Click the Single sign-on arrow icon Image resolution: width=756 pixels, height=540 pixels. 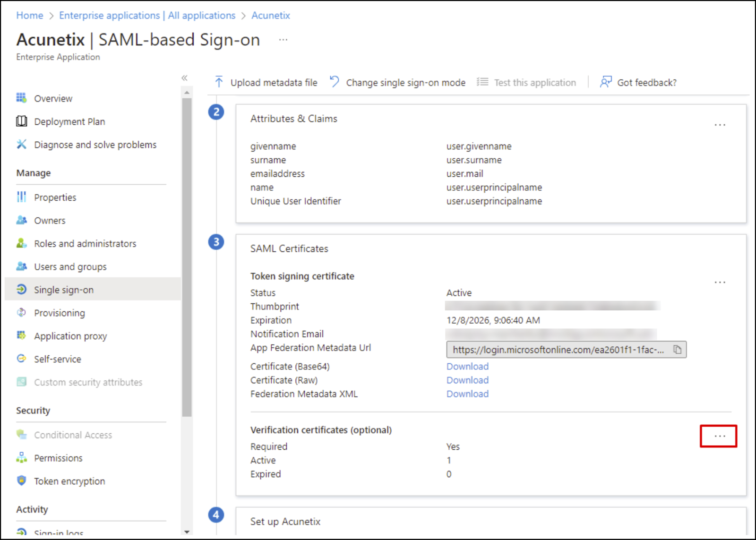[21, 289]
